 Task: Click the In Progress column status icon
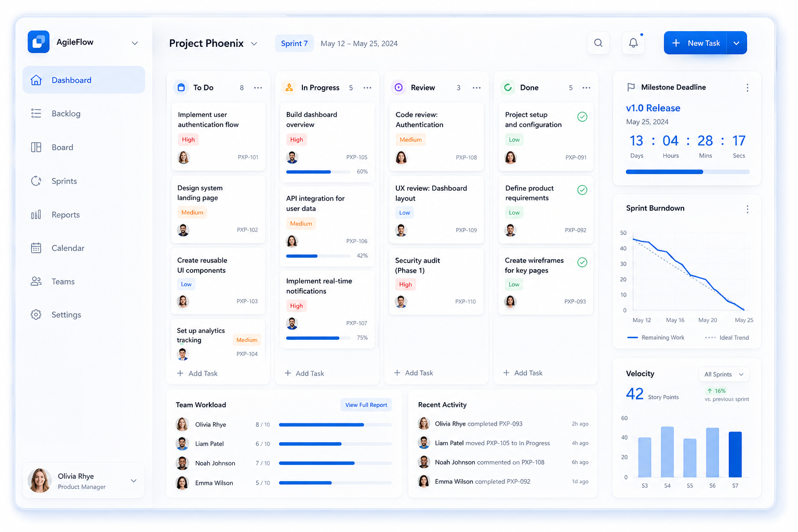[289, 87]
